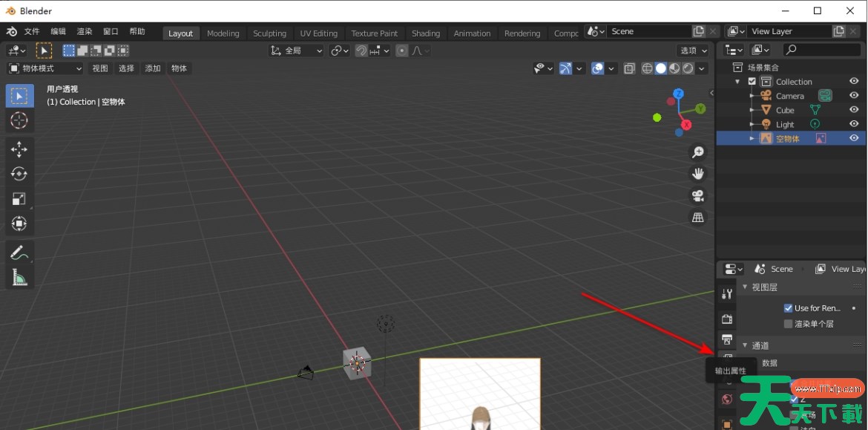Toggle camera view icon in viewport

697,196
